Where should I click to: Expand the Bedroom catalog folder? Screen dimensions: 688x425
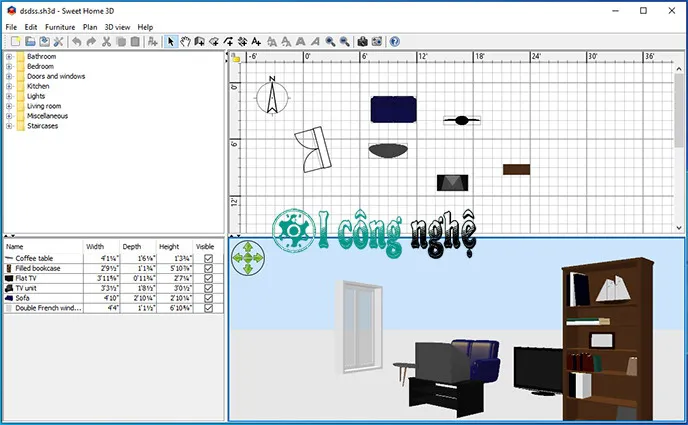pyautogui.click(x=9, y=67)
